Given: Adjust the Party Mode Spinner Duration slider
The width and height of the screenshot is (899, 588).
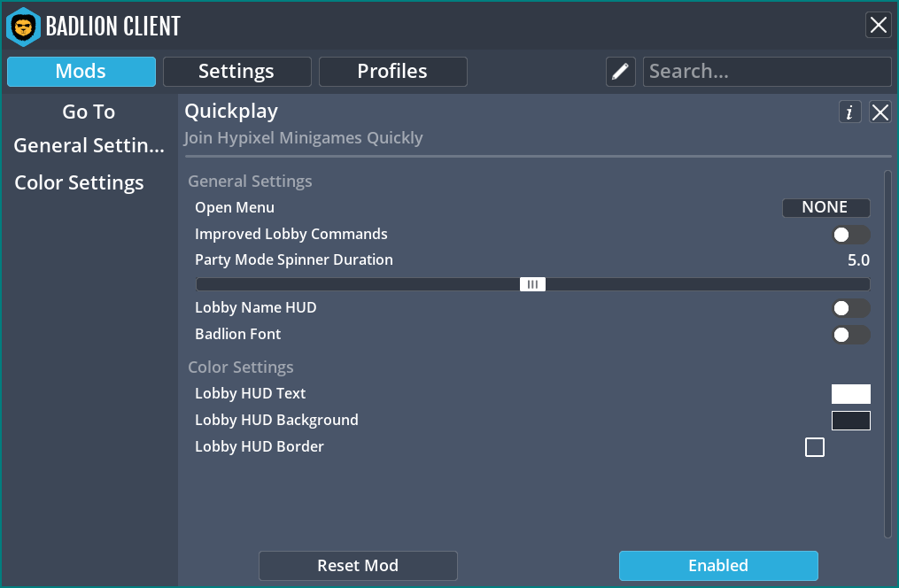Looking at the screenshot, I should point(532,283).
